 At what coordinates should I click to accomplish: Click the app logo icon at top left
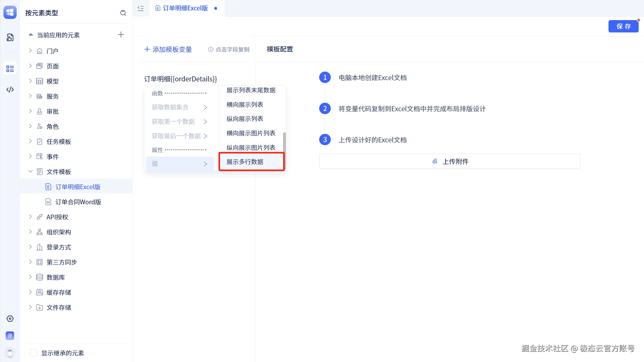tap(10, 12)
